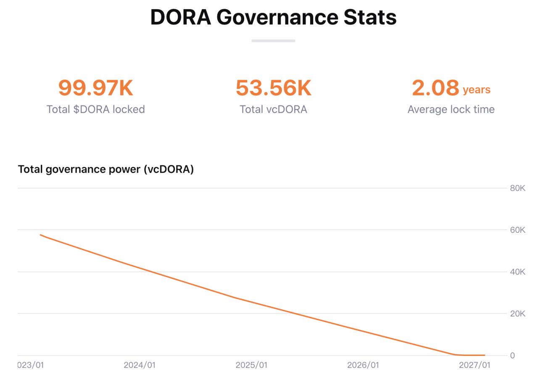Screen dimensions: 538x392
Task: Click the orange line's starting point near 60K
Action: pos(41,235)
